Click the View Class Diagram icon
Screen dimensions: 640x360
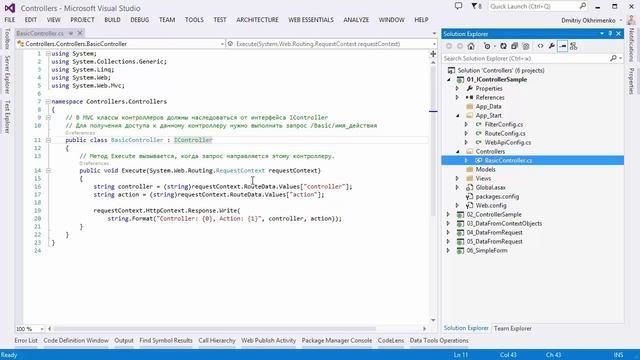point(573,46)
